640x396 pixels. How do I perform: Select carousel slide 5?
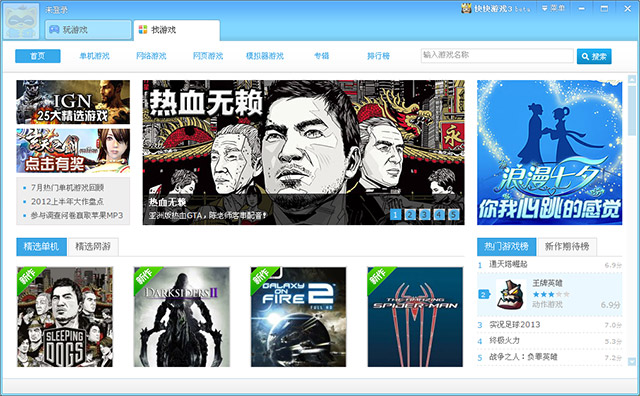453,215
